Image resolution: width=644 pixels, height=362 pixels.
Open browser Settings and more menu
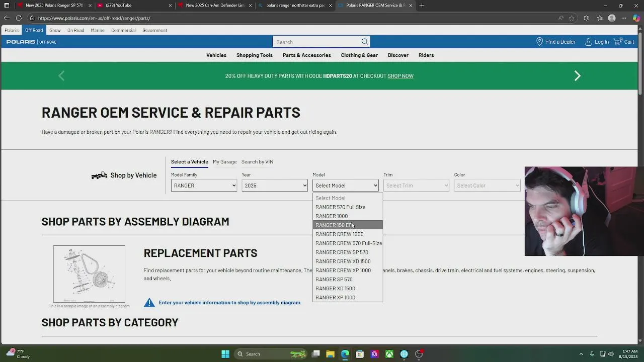coord(624,18)
